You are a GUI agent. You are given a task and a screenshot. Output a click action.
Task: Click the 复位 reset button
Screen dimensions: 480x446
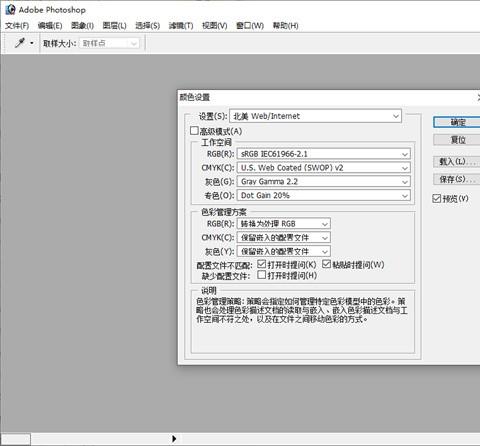(457, 140)
